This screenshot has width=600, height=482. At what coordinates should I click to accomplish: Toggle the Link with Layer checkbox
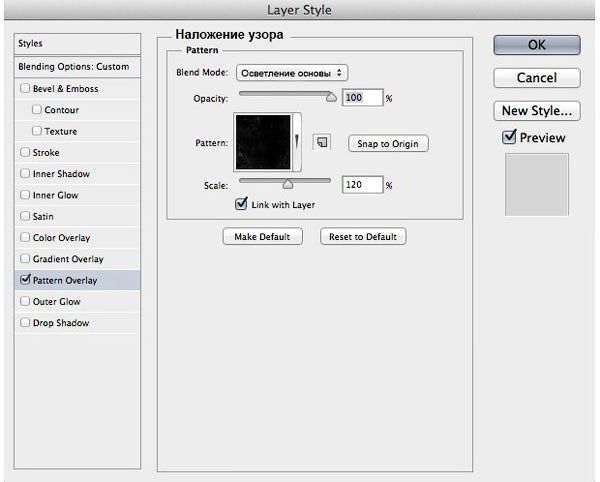(x=241, y=204)
